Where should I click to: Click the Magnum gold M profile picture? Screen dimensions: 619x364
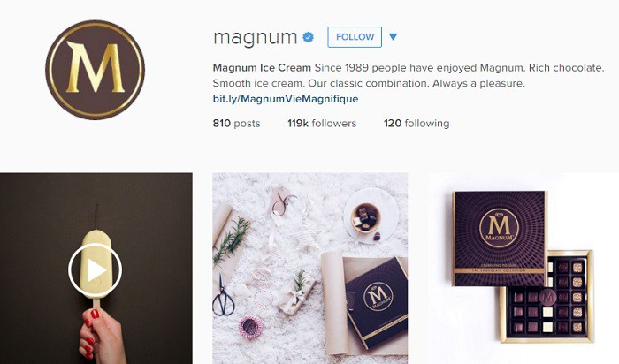96,70
